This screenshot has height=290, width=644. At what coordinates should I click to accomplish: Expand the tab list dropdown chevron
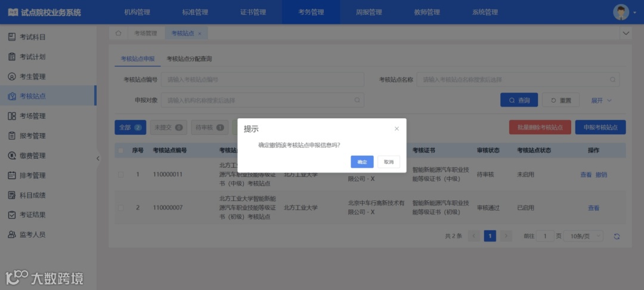coord(626,33)
